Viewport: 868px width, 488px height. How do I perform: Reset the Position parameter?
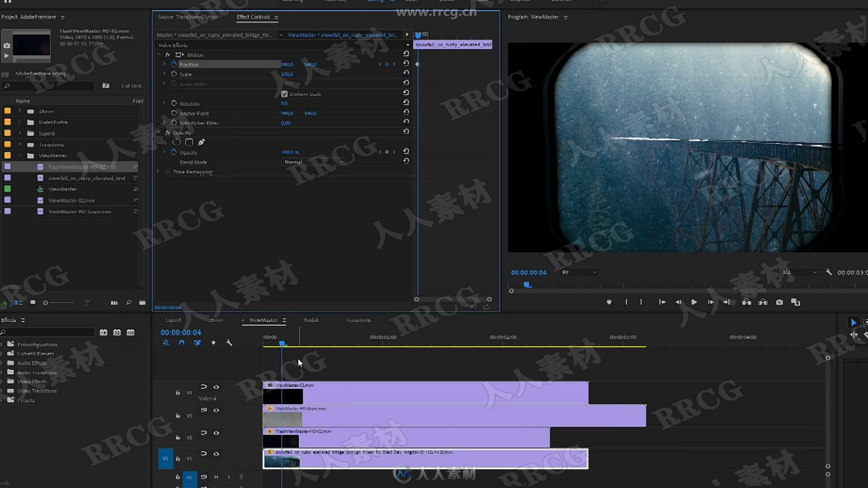click(406, 63)
